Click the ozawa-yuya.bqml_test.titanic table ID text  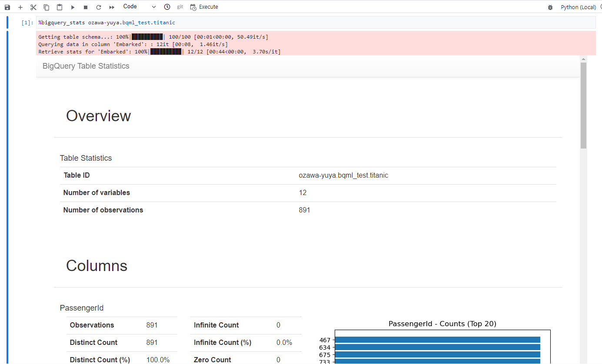tap(343, 175)
